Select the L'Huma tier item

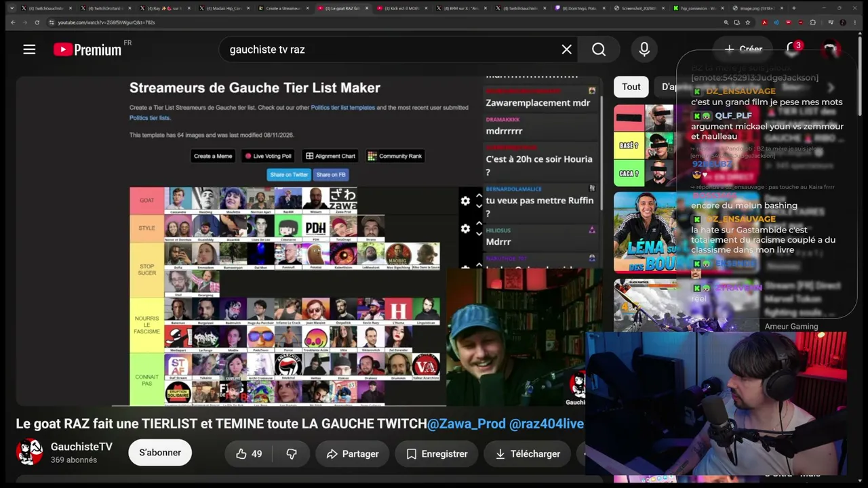[398, 311]
